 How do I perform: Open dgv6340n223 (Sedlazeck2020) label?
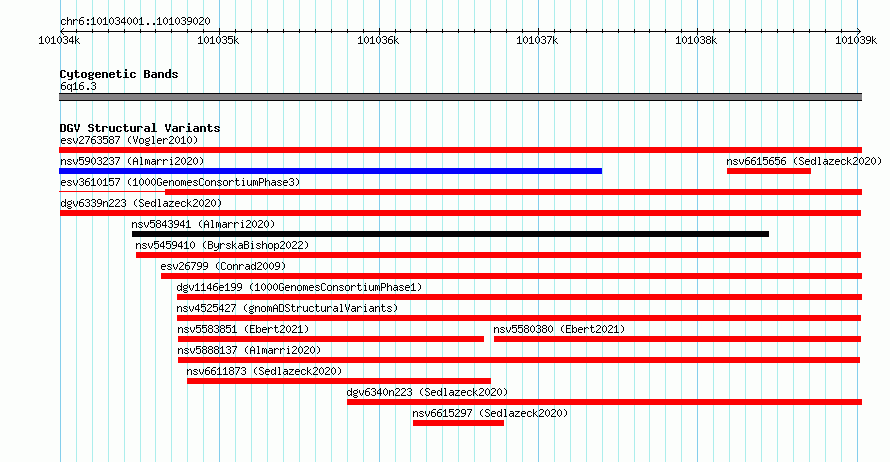coord(427,392)
